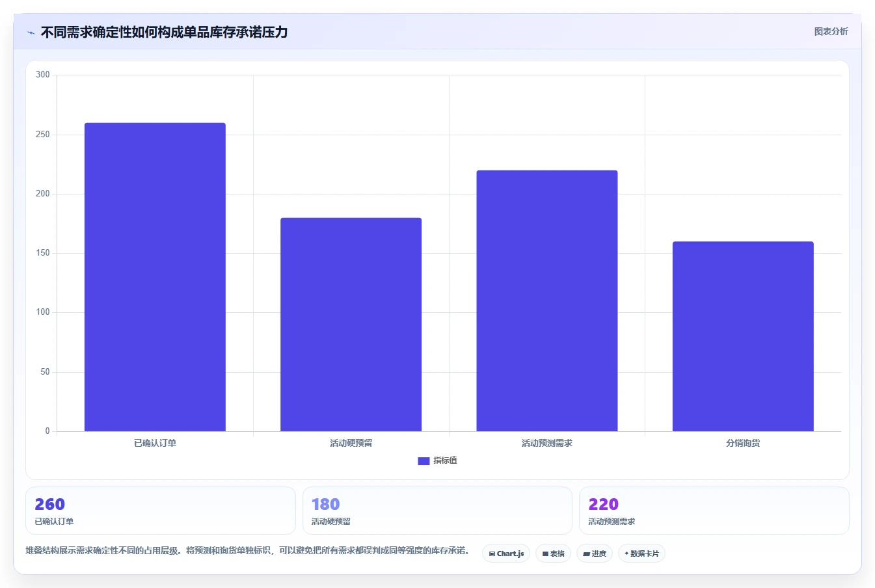The image size is (875, 588).
Task: Click the 活动预测需求 x-axis label
Action: pos(547,443)
